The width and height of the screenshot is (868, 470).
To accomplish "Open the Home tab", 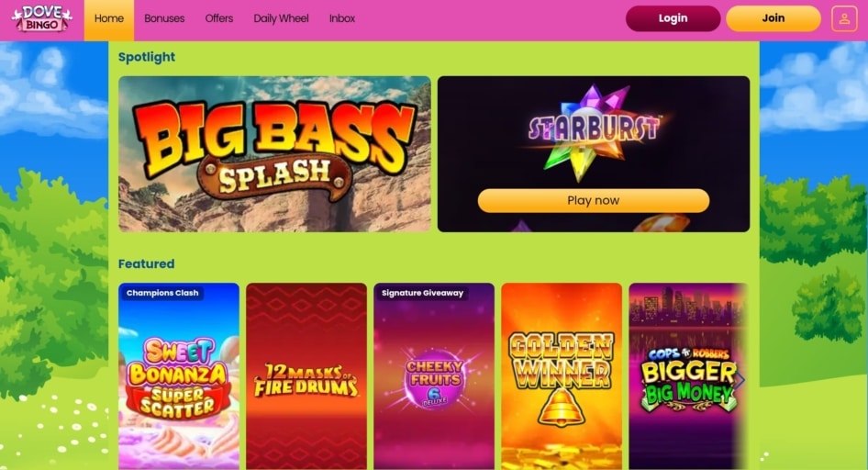I will pos(109,19).
